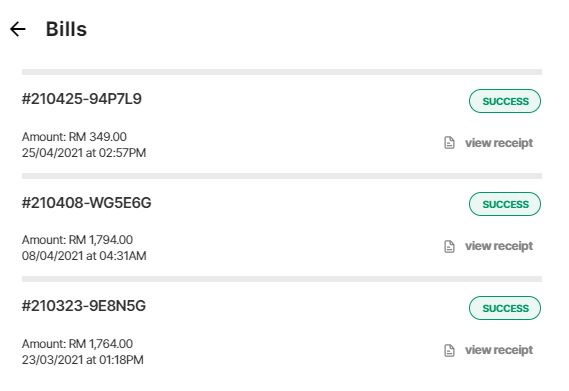Click Amount: RM 1,794.00 text
The height and width of the screenshot is (391, 569).
77,240
